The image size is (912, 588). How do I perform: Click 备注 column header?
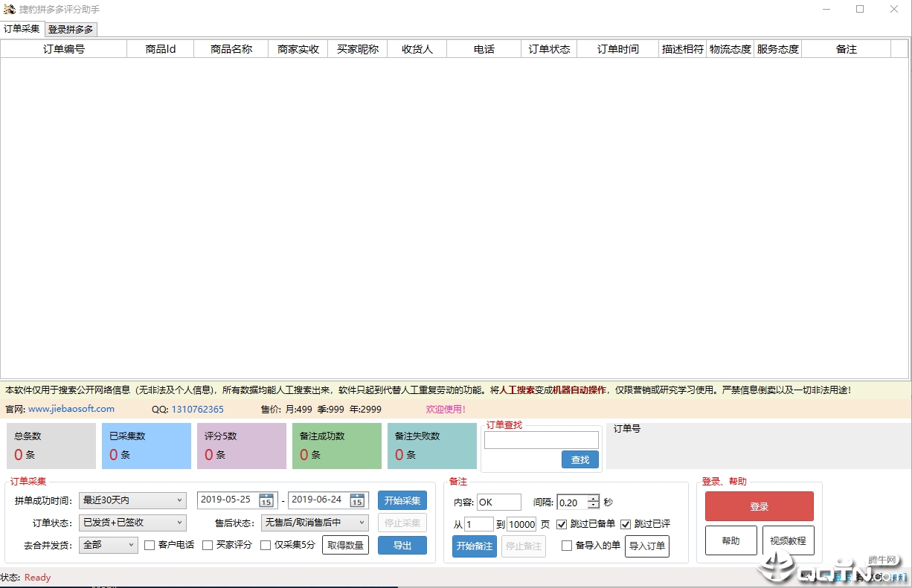click(x=847, y=49)
